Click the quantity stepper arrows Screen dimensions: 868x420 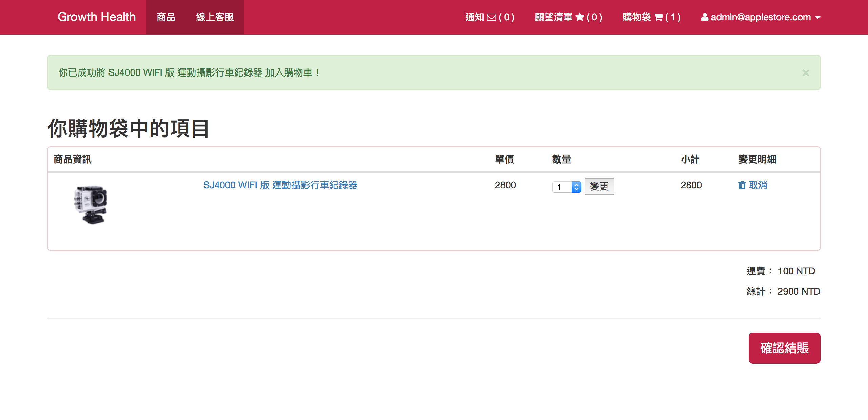tap(576, 187)
